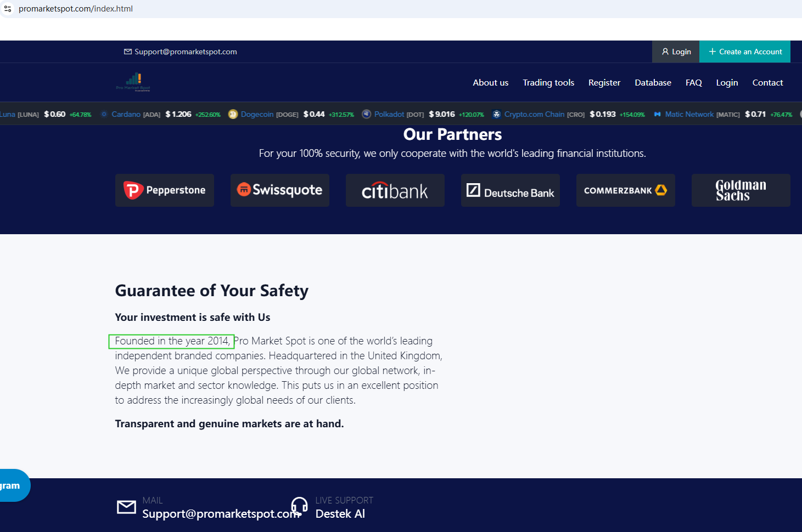Click the LIVE SUPPORT label in the footer
This screenshot has height=532, width=802.
coord(344,500)
